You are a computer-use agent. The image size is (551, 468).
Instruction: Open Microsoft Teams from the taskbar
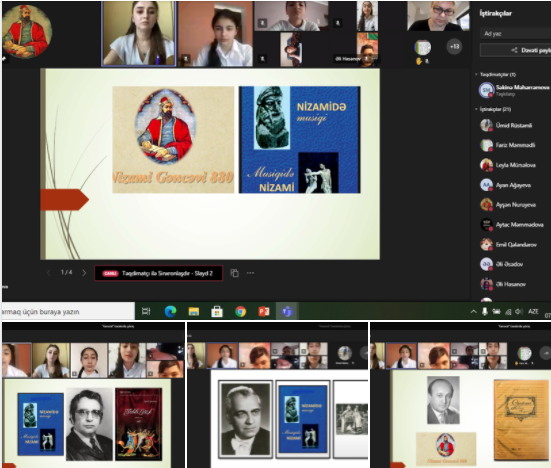coord(287,311)
